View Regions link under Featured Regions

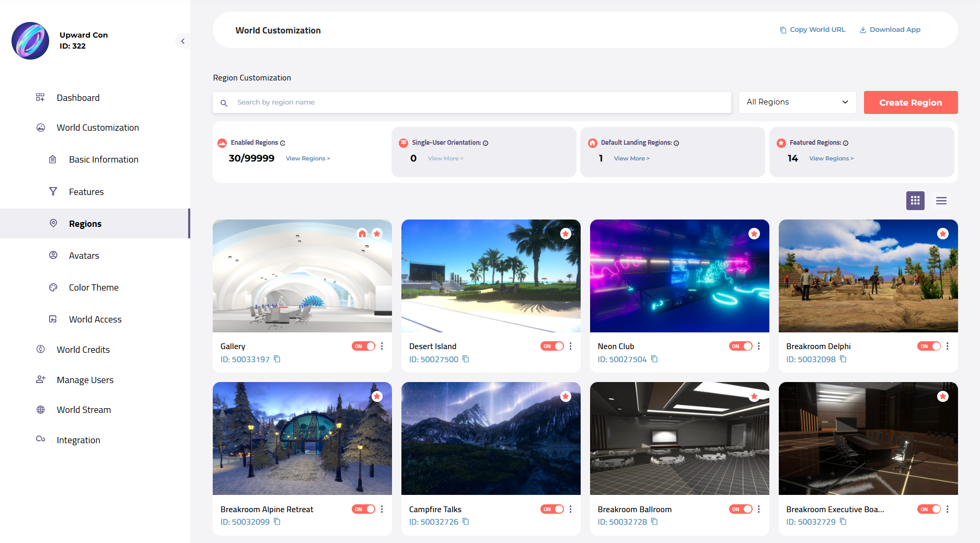(x=832, y=158)
